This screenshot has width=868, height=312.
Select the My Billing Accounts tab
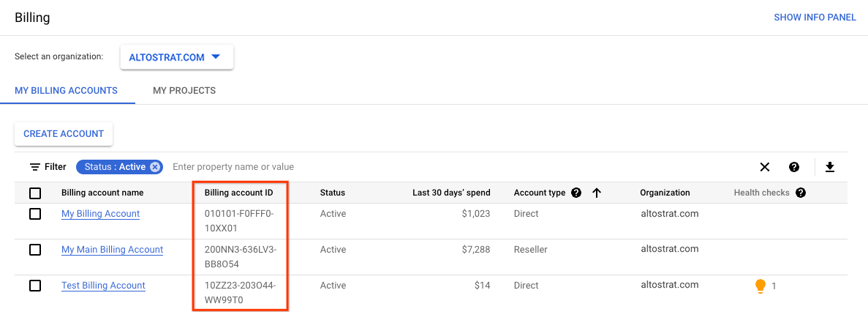pos(66,91)
